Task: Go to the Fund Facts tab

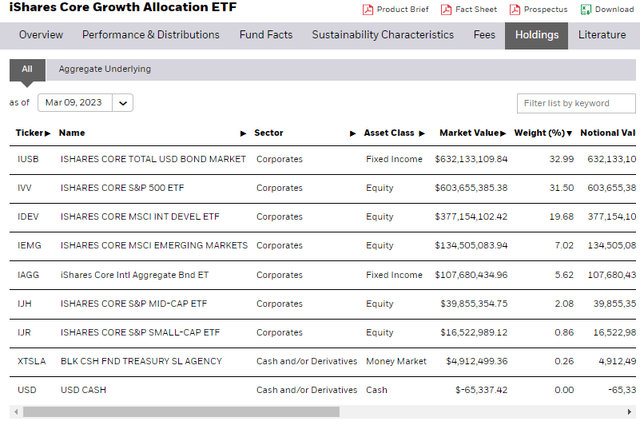Action: tap(266, 35)
